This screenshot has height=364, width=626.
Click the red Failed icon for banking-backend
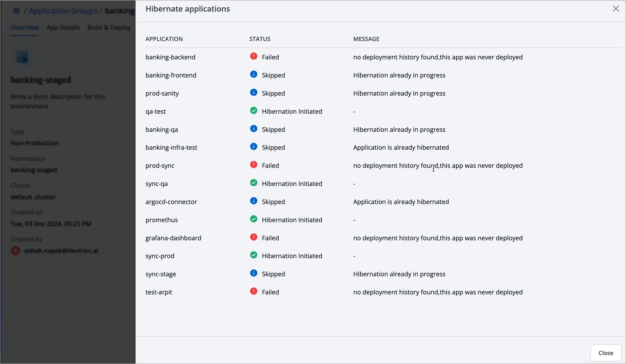(x=253, y=56)
